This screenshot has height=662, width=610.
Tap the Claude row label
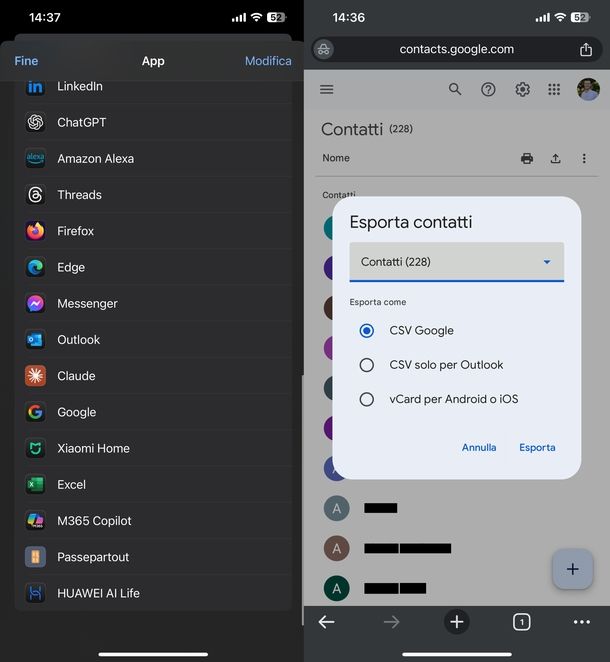(x=76, y=376)
